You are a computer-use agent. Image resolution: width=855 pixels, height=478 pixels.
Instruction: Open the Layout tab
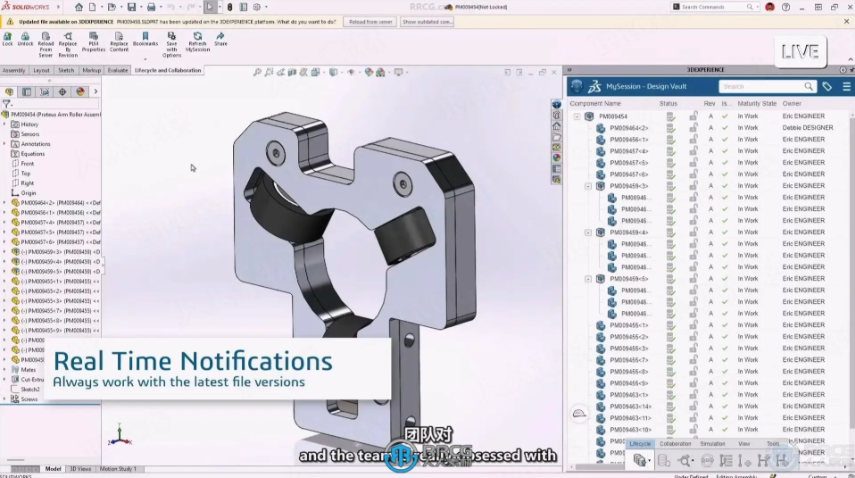tap(41, 70)
